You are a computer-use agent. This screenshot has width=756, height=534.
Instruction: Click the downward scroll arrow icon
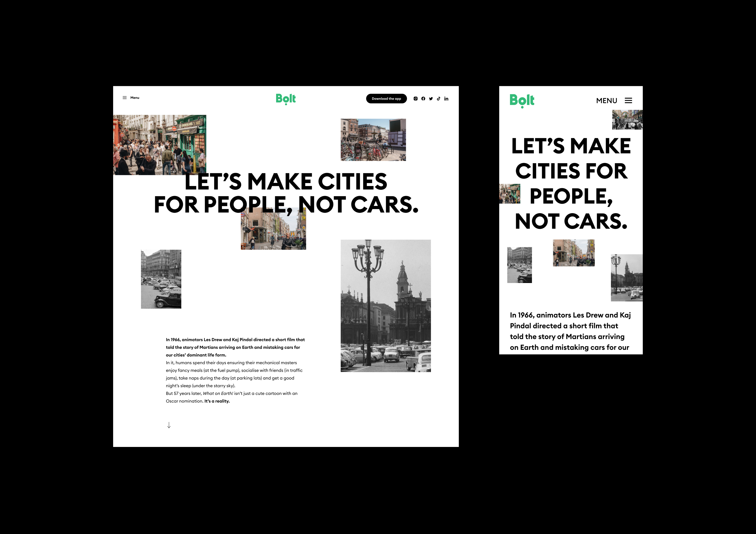click(169, 425)
